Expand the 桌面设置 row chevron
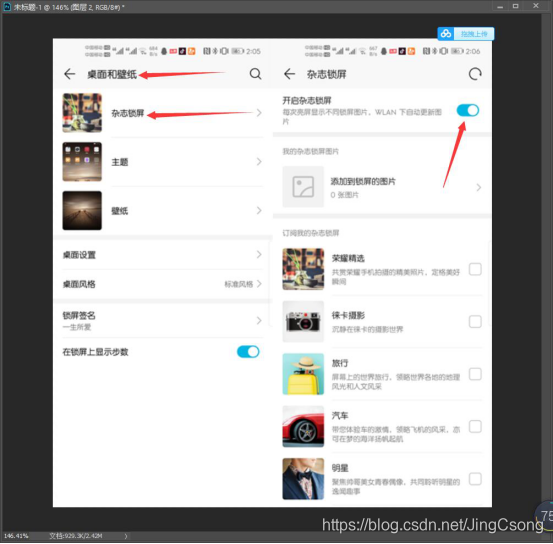This screenshot has height=544, width=553. tap(259, 255)
